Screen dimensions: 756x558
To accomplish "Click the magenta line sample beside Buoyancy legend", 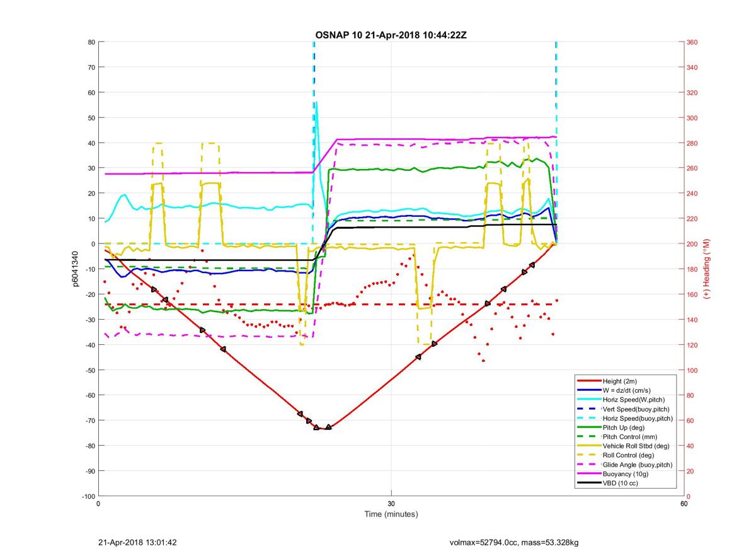I will 588,474.
